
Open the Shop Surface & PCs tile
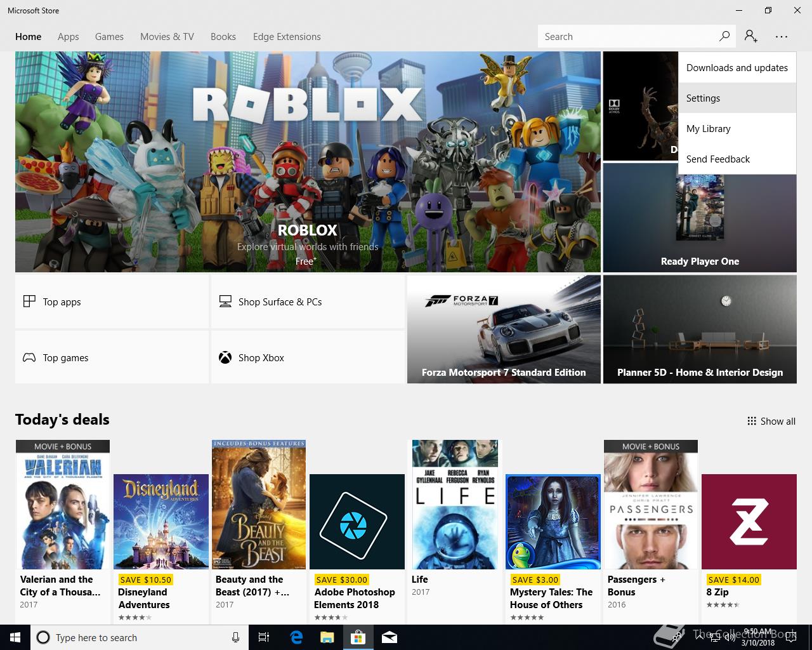(308, 302)
